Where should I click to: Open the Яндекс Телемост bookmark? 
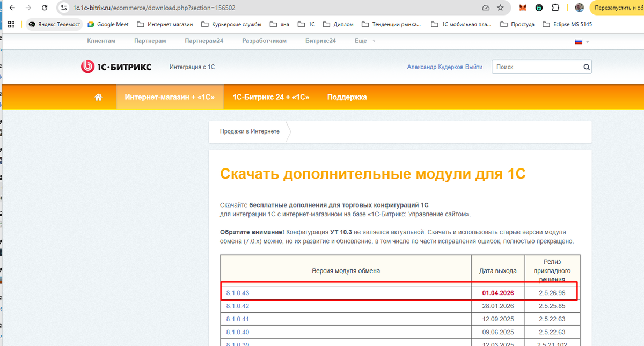coord(55,24)
